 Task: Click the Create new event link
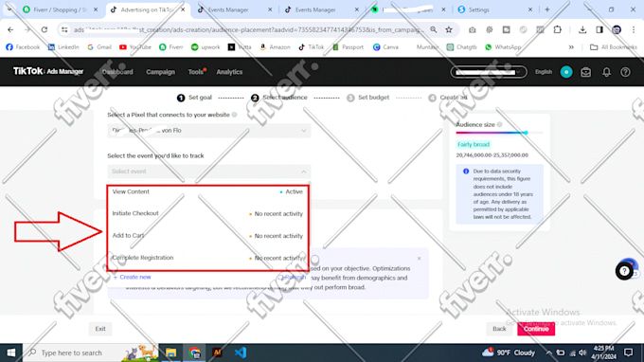pyautogui.click(x=132, y=278)
